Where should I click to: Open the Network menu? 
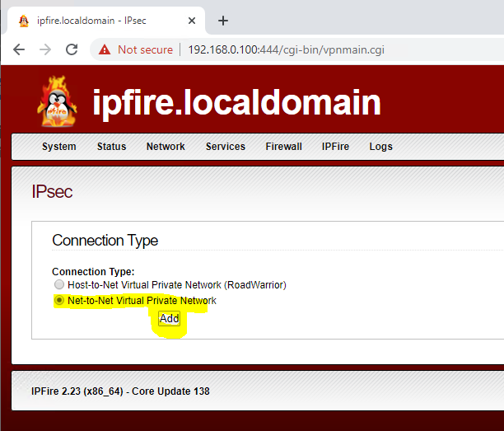[166, 147]
